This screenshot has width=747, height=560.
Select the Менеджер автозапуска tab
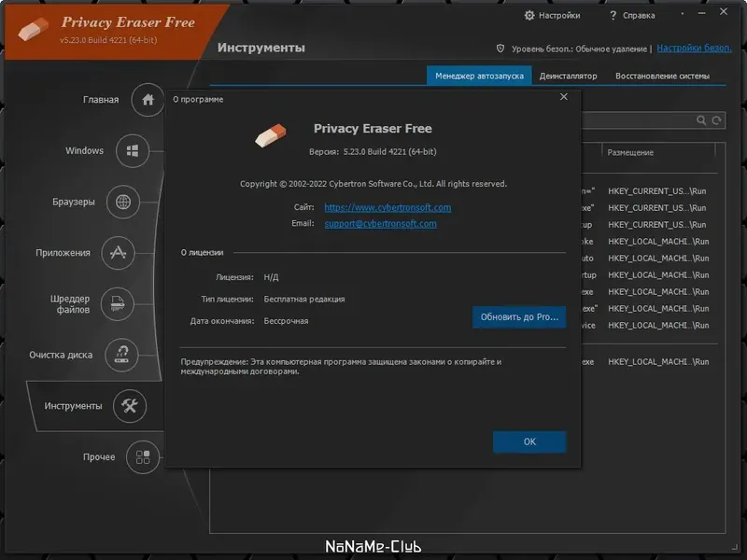coord(483,77)
